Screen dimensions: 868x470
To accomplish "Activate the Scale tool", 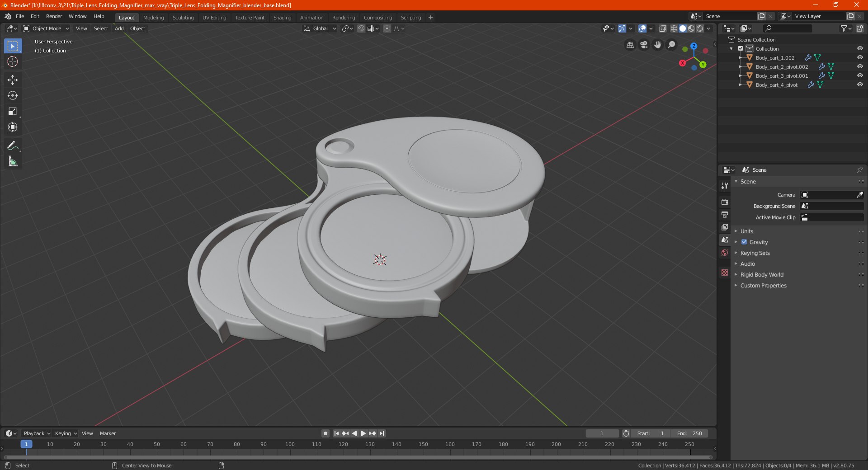I will (x=13, y=112).
